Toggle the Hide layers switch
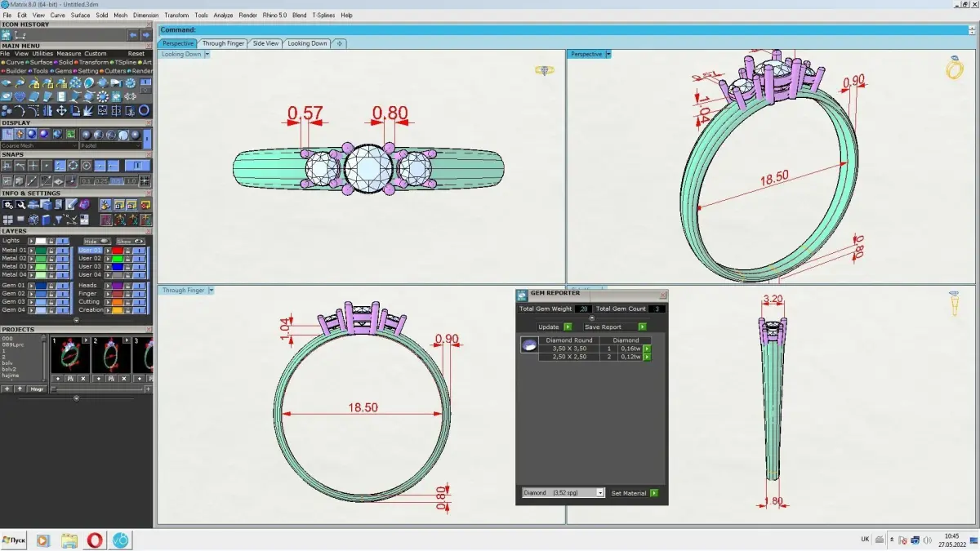 (x=97, y=241)
